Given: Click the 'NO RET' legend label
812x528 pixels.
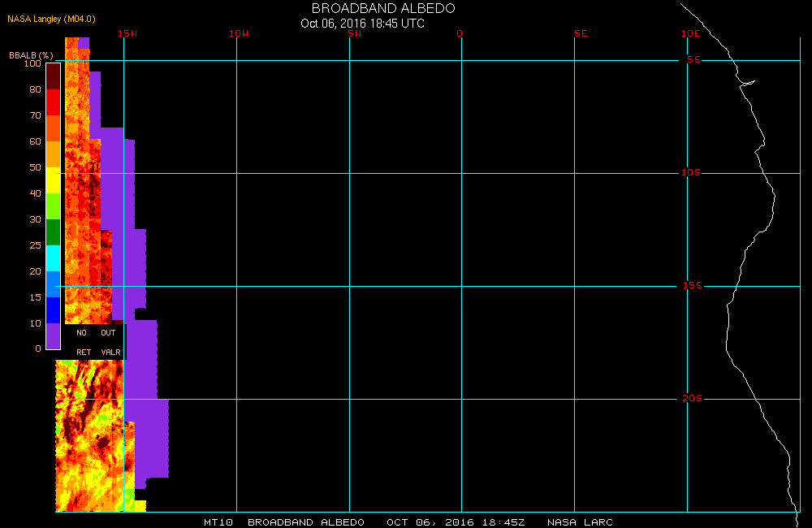Looking at the screenshot, I should pos(84,343).
